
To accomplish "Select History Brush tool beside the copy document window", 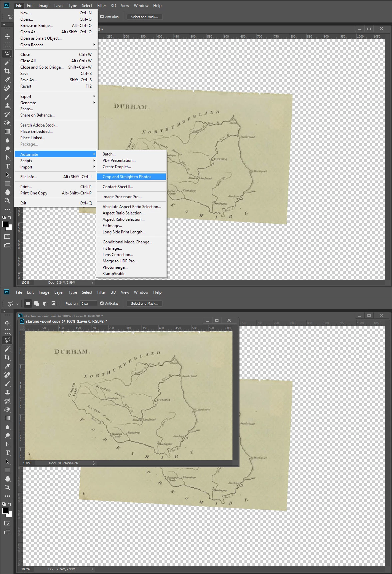I will pyautogui.click(x=7, y=401).
